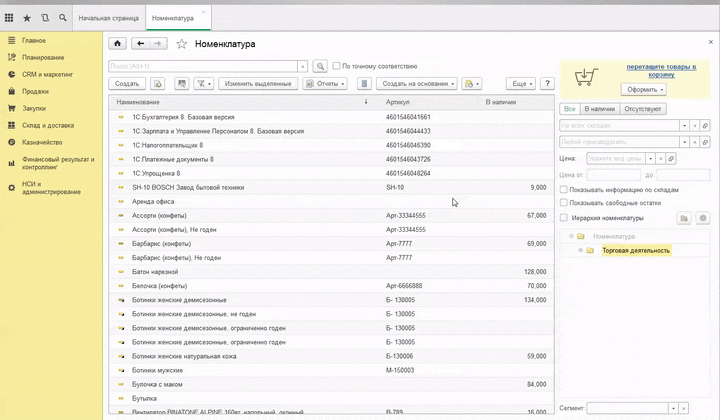Screen dimensions: 720x420
Task: Expand price type dropdown arrow
Action: pyautogui.click(x=651, y=159)
